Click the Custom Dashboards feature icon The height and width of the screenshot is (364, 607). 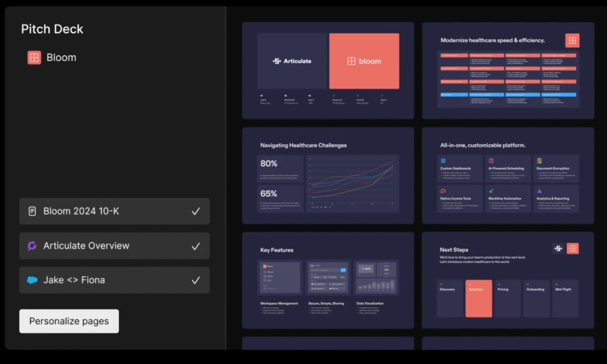pos(443,161)
